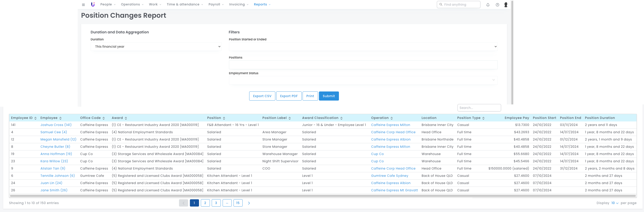The width and height of the screenshot is (644, 212).
Task: Sort by Position Type column
Action: click(471, 118)
